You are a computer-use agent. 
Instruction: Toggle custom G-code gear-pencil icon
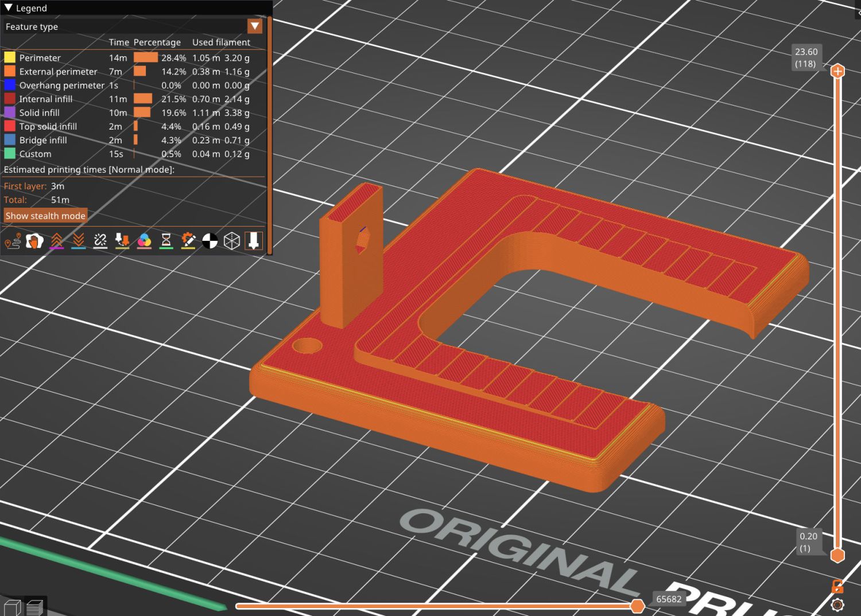188,241
